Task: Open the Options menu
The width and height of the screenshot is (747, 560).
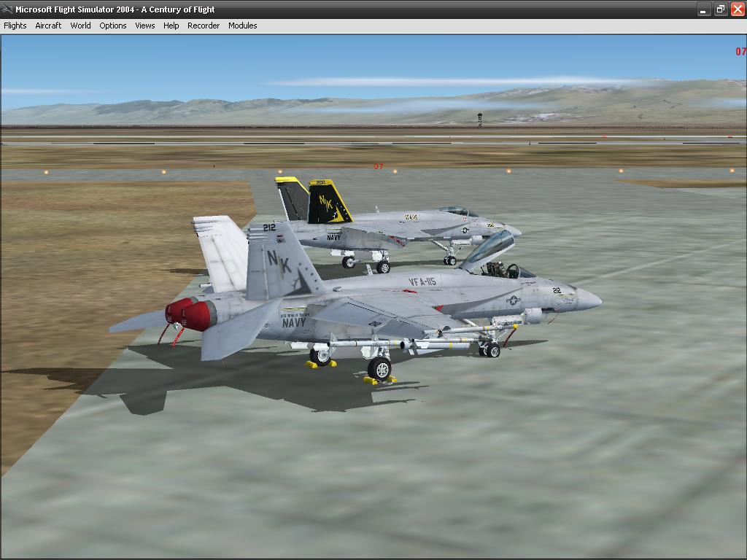Action: [x=113, y=26]
